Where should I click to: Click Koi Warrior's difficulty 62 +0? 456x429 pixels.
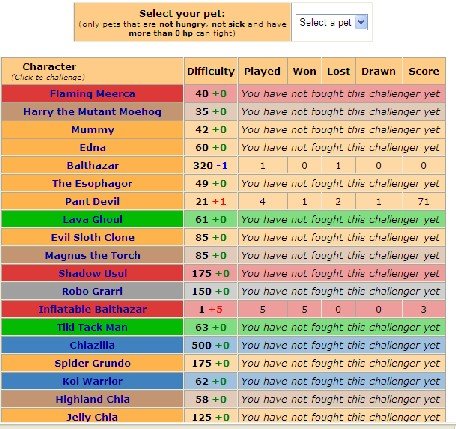pyautogui.click(x=211, y=382)
